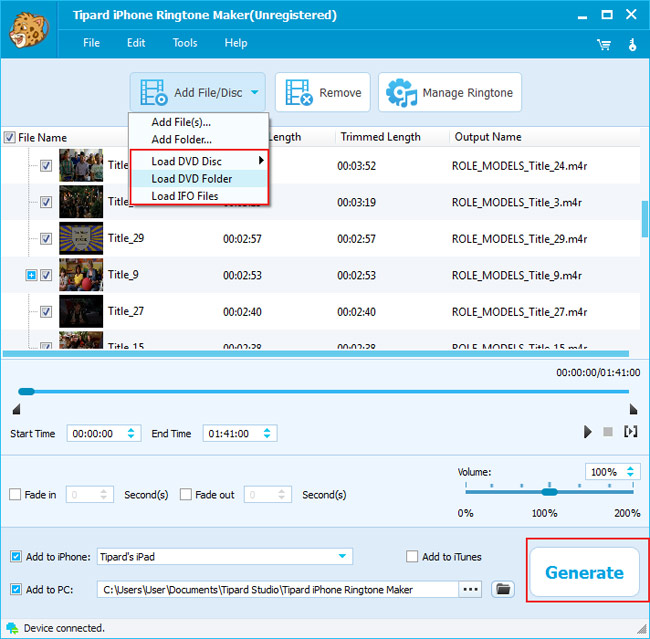This screenshot has width=650, height=639.
Task: Click the register key icon
Action: click(x=632, y=44)
